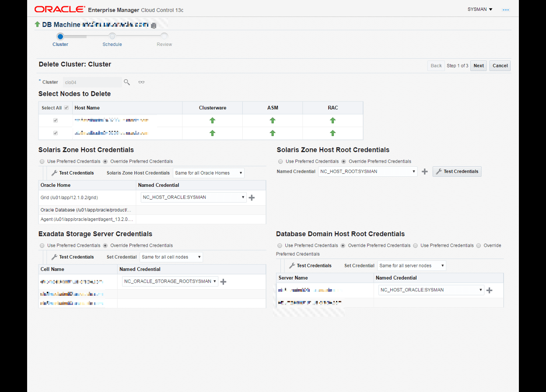Add named credential for database server node
546x392 pixels.
point(490,290)
